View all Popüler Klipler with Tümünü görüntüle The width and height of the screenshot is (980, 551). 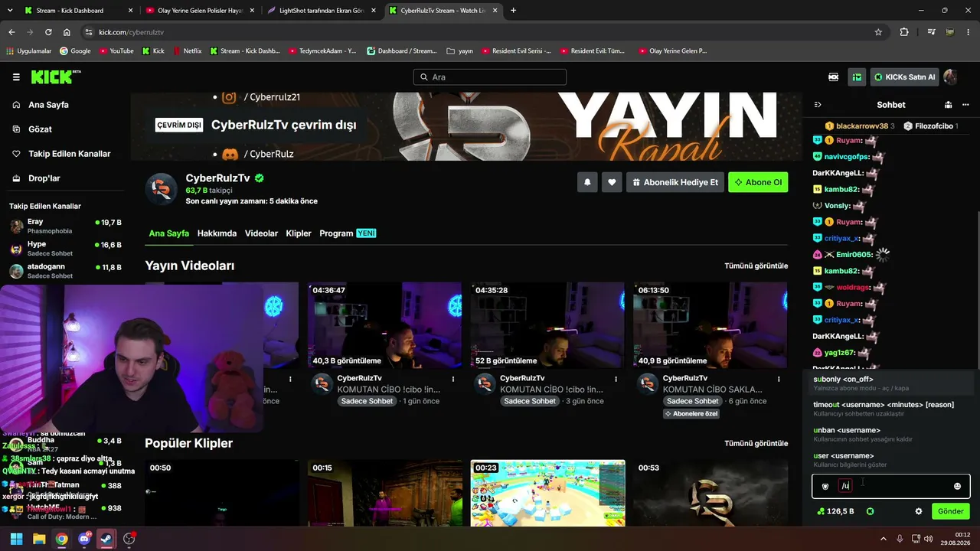tap(756, 443)
